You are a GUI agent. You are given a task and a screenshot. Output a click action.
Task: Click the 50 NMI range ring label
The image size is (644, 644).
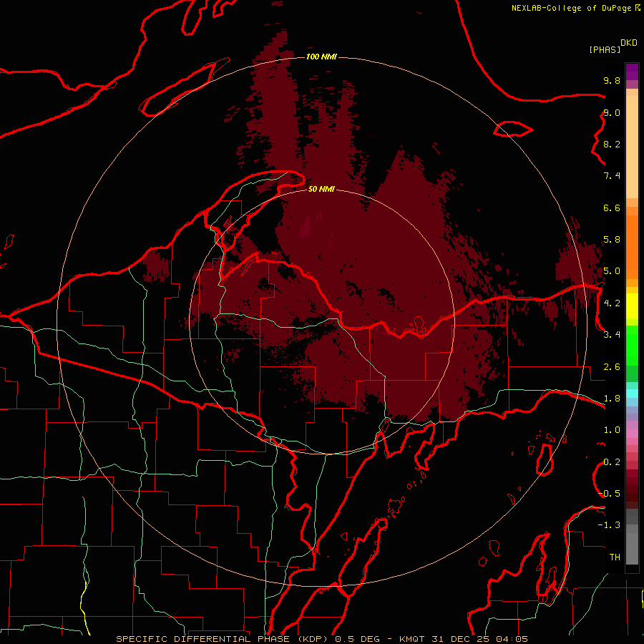pos(321,189)
